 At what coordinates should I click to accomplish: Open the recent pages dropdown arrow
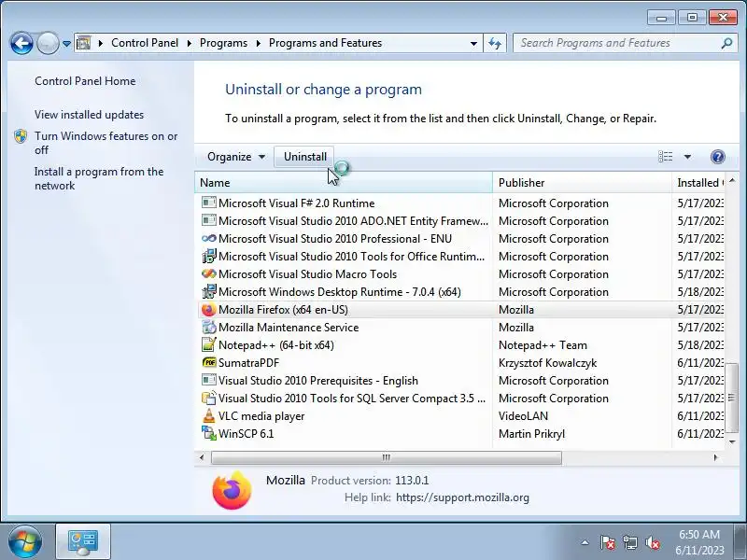(66, 43)
